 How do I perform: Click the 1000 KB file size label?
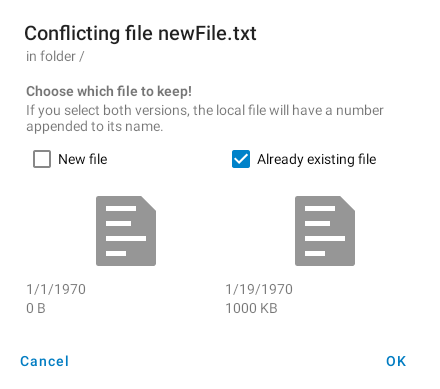point(251,308)
